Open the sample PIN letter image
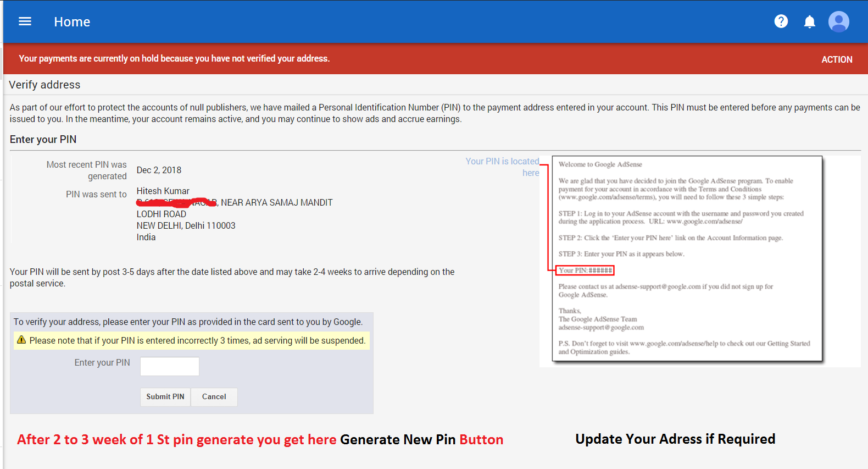Image resolution: width=868 pixels, height=469 pixels. [687, 259]
